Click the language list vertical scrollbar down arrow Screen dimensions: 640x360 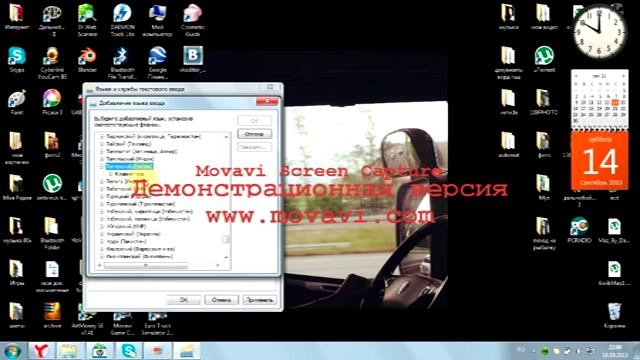(x=227, y=257)
